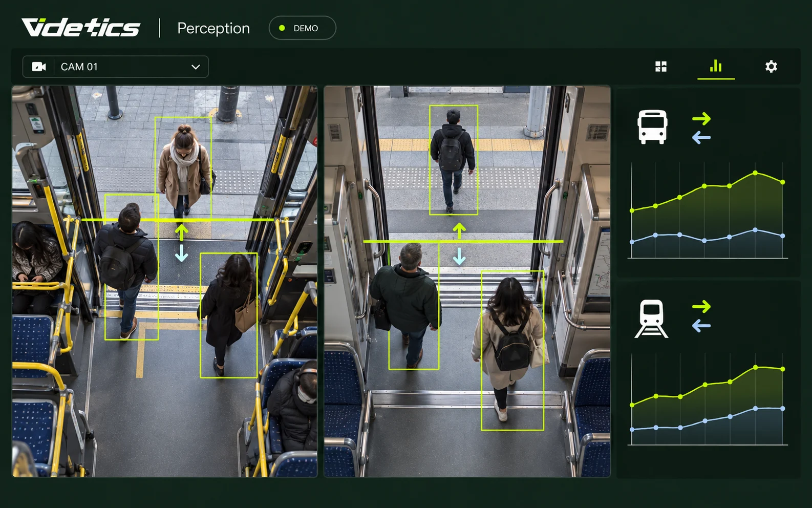Image resolution: width=812 pixels, height=508 pixels.
Task: Click the blue left arrow beside train
Action: pos(701,325)
